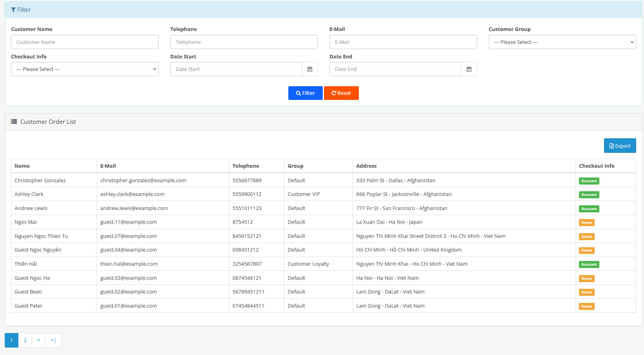
Task: Click the refresh icon on the Reset button
Action: pos(334,93)
